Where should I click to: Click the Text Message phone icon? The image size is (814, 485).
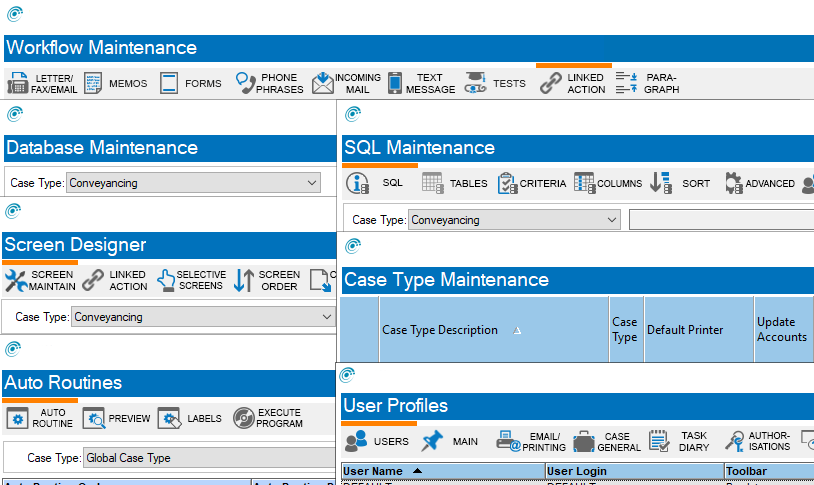(x=395, y=84)
